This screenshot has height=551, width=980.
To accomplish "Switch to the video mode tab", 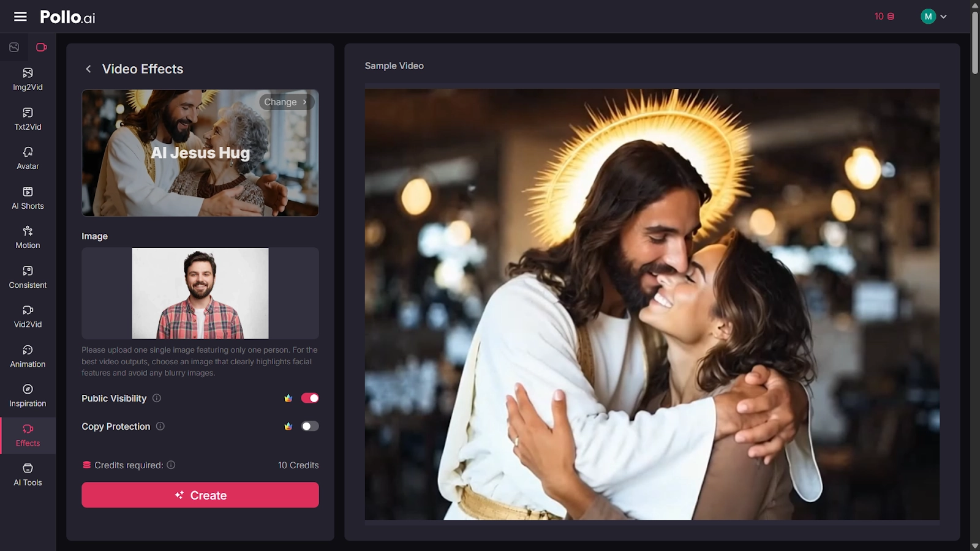I will [x=40, y=46].
